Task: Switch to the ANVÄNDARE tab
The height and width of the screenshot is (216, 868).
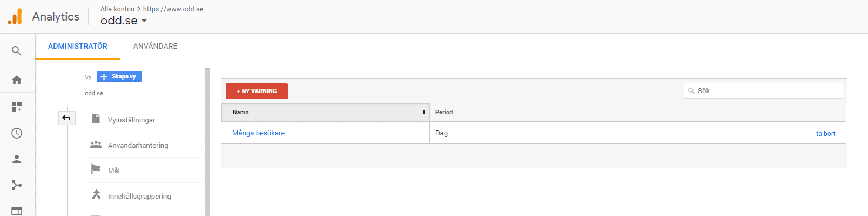Action: [x=155, y=46]
